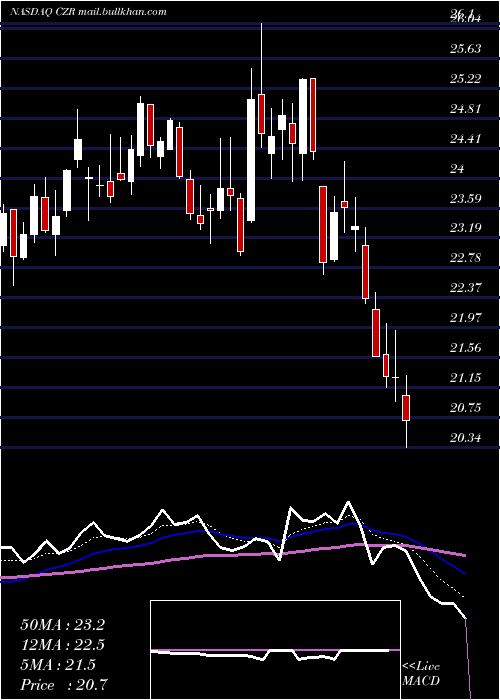Select the 21.15 price axis label
This screenshot has width=500, height=700.
[x=466, y=378]
